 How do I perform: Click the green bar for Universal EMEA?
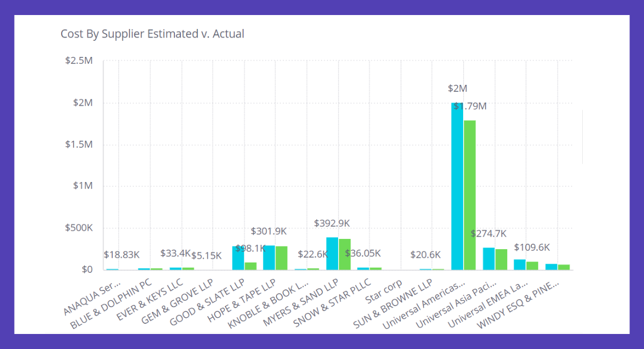[532, 265]
